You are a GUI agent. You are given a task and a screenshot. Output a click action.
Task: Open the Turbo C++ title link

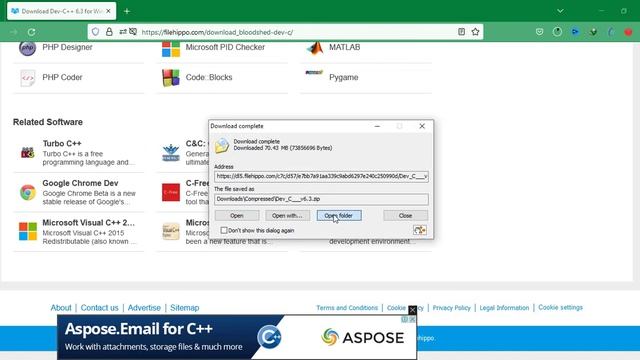[x=62, y=144]
